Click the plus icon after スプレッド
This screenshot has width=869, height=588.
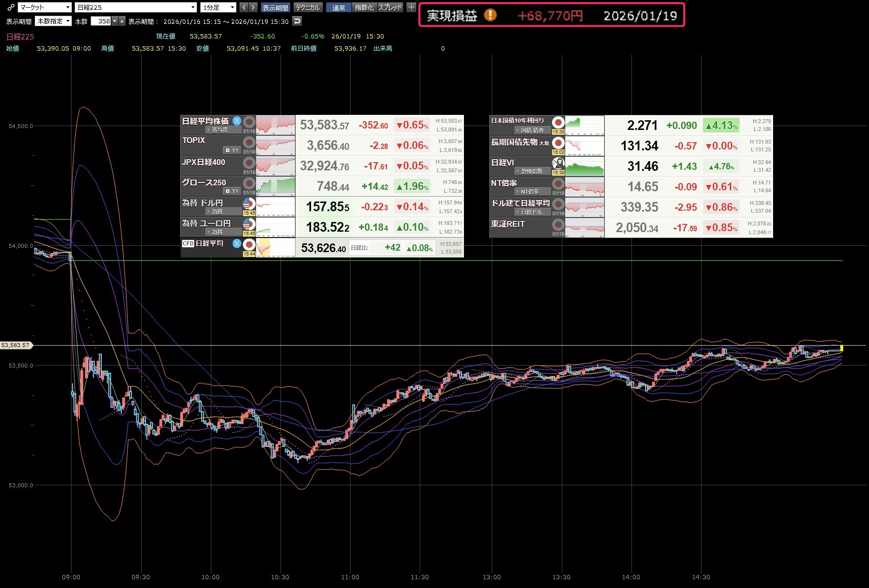coord(411,7)
